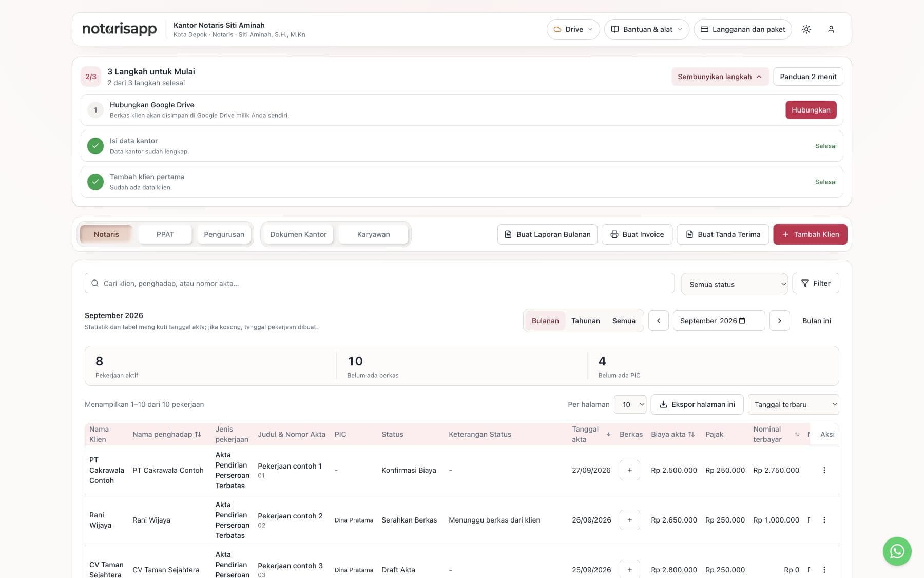Open Semua status filter dropdown
Screen dimensions: 924x578
click(x=734, y=284)
